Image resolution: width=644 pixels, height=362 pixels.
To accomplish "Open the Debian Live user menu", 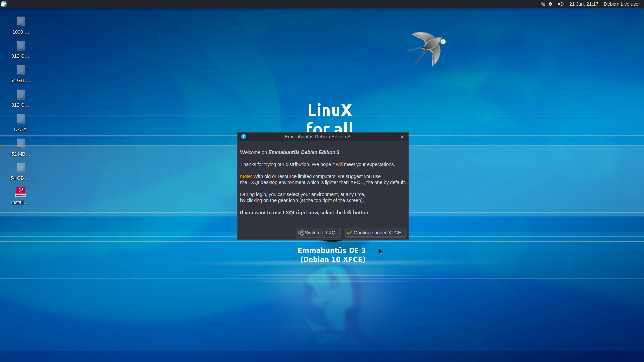I will coord(622,4).
